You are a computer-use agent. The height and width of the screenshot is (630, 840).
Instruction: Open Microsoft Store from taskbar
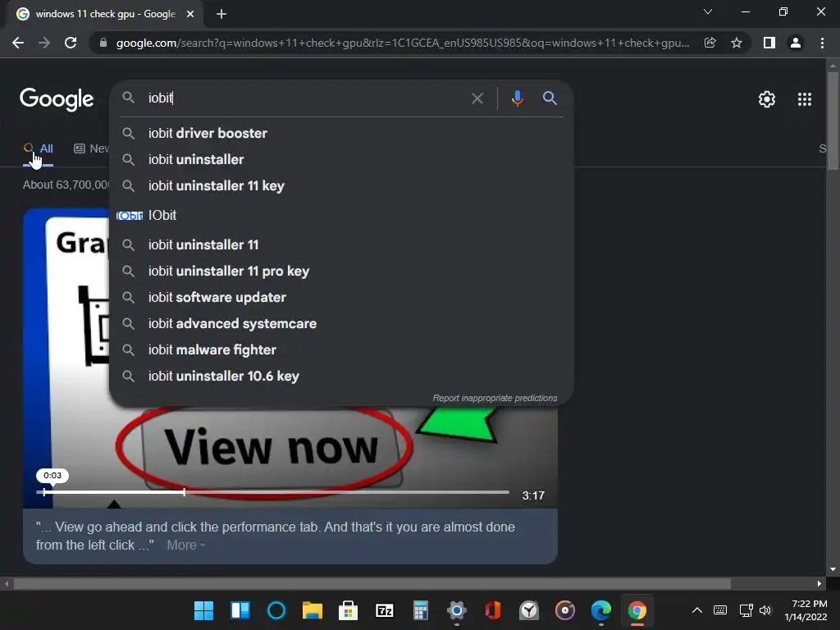[x=348, y=610]
